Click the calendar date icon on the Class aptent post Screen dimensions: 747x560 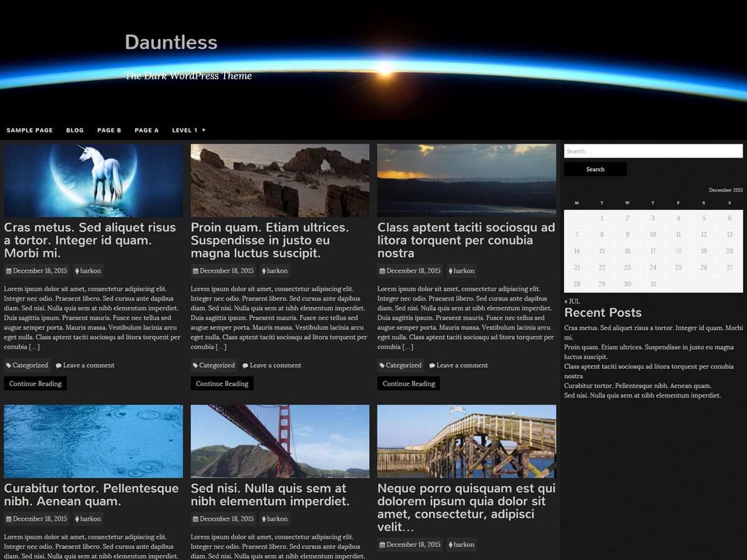tap(382, 271)
